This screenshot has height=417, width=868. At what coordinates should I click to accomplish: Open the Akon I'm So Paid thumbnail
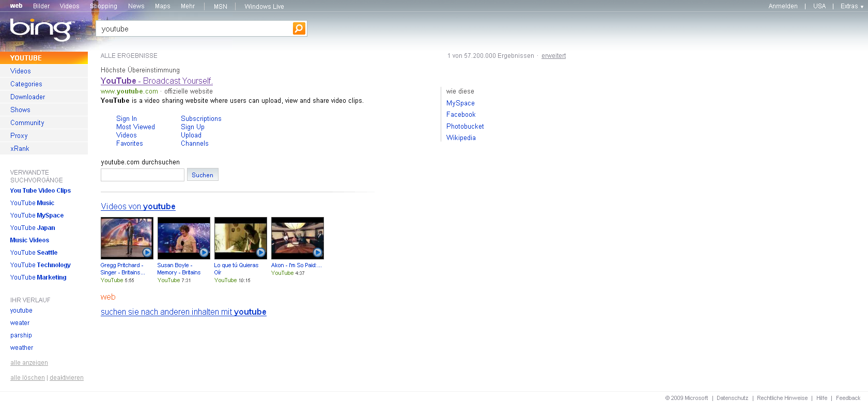[298, 238]
